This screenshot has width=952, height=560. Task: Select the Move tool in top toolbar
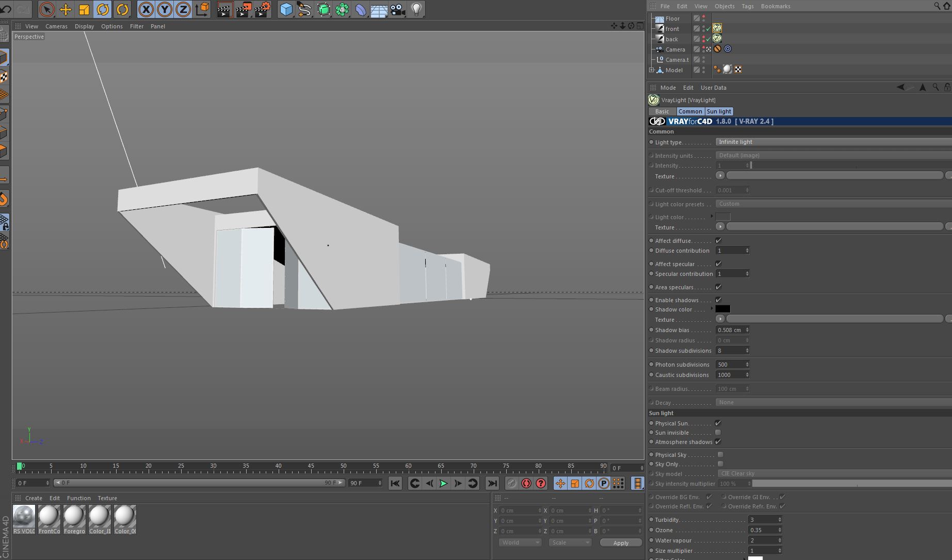click(66, 9)
